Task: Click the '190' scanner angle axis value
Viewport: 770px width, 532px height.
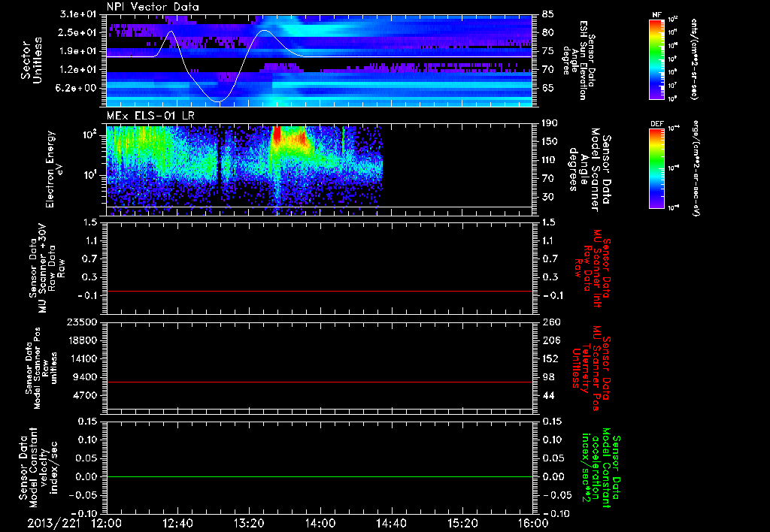Action: 550,123
